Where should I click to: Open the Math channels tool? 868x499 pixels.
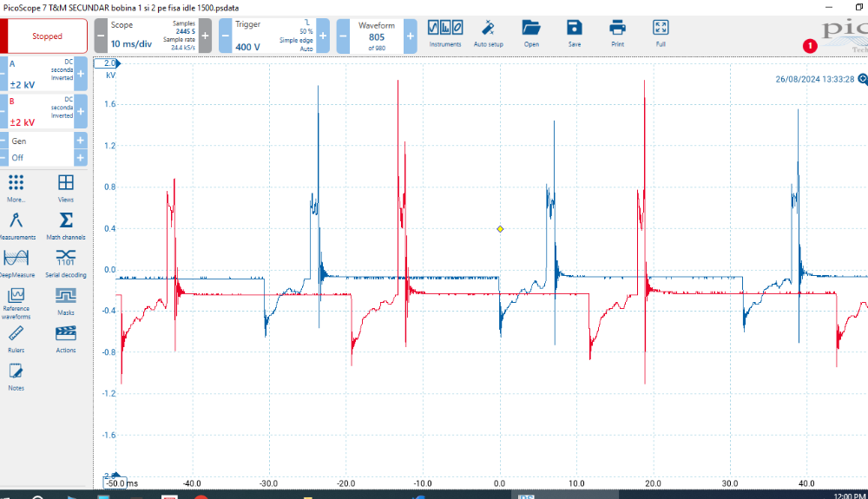pyautogui.click(x=66, y=225)
